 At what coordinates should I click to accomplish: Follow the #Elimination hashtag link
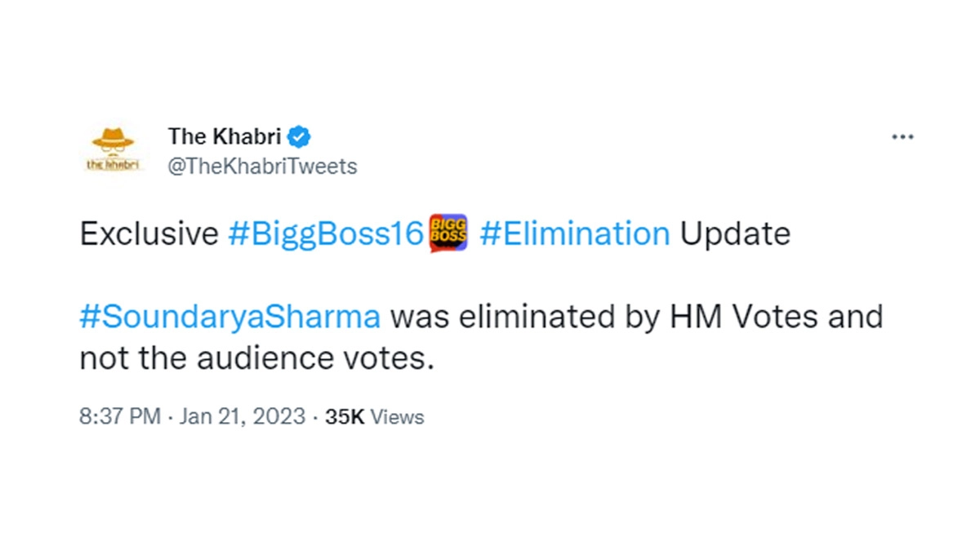click(574, 234)
